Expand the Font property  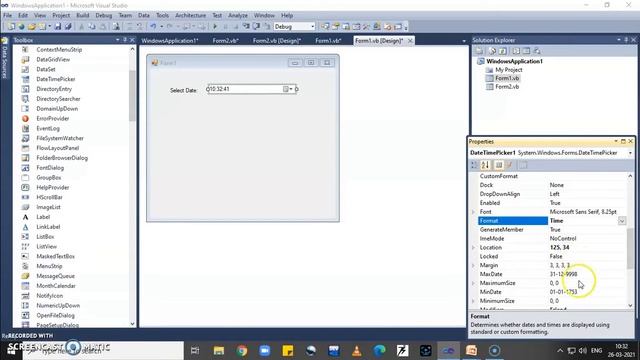point(473,212)
